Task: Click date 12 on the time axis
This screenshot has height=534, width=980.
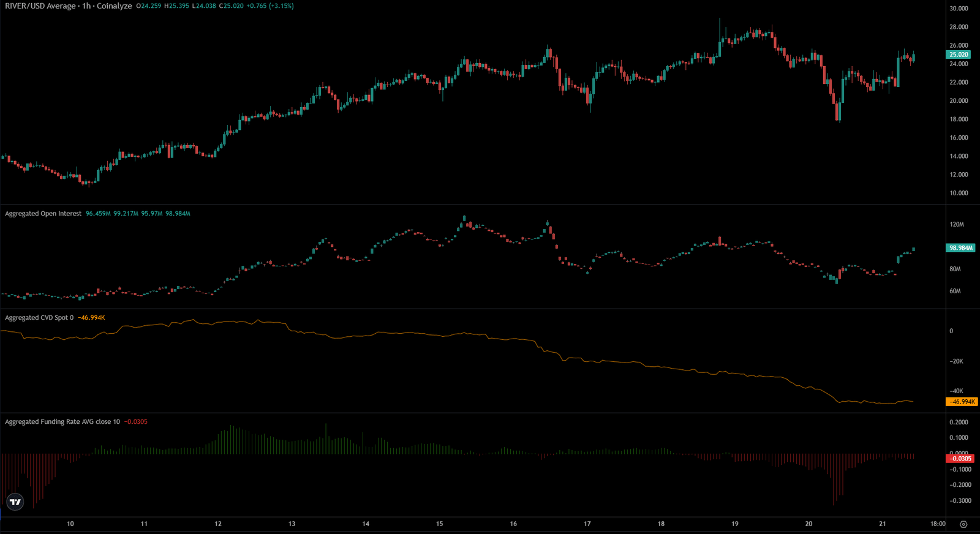Action: coord(218,524)
